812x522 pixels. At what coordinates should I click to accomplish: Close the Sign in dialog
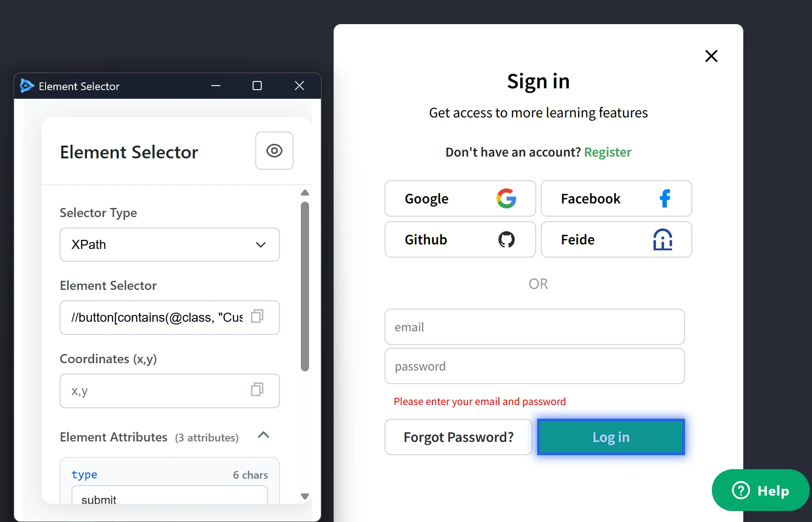pos(711,56)
